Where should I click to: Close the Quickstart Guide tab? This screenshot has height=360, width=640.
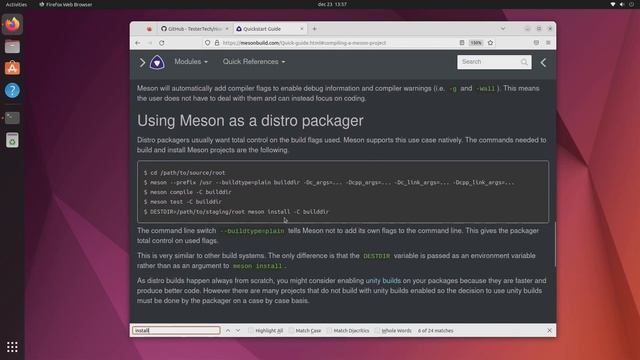[302, 29]
